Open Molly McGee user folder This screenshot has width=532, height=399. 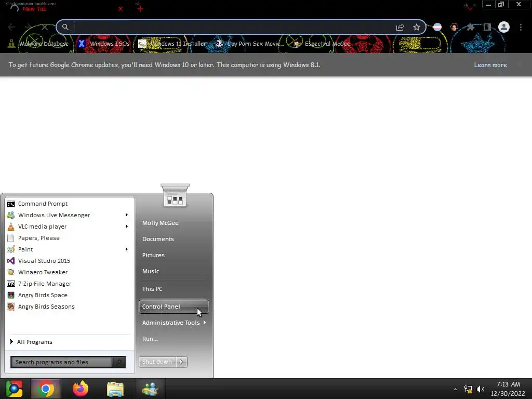160,223
